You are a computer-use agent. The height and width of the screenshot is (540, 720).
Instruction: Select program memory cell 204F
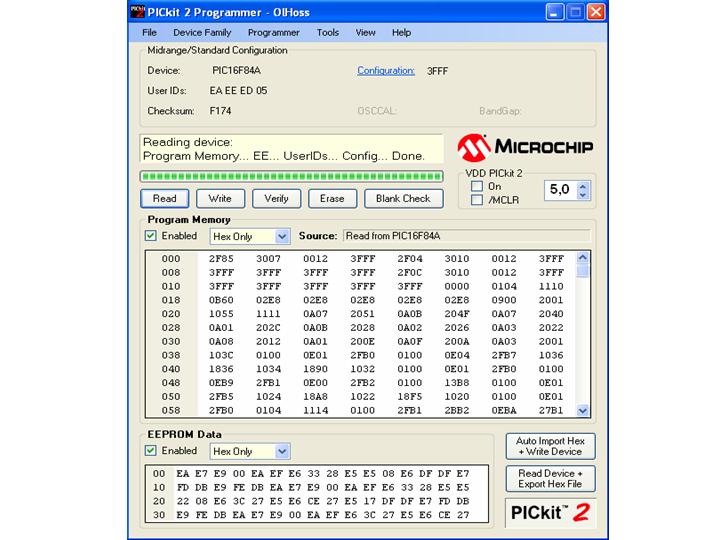pos(457,314)
